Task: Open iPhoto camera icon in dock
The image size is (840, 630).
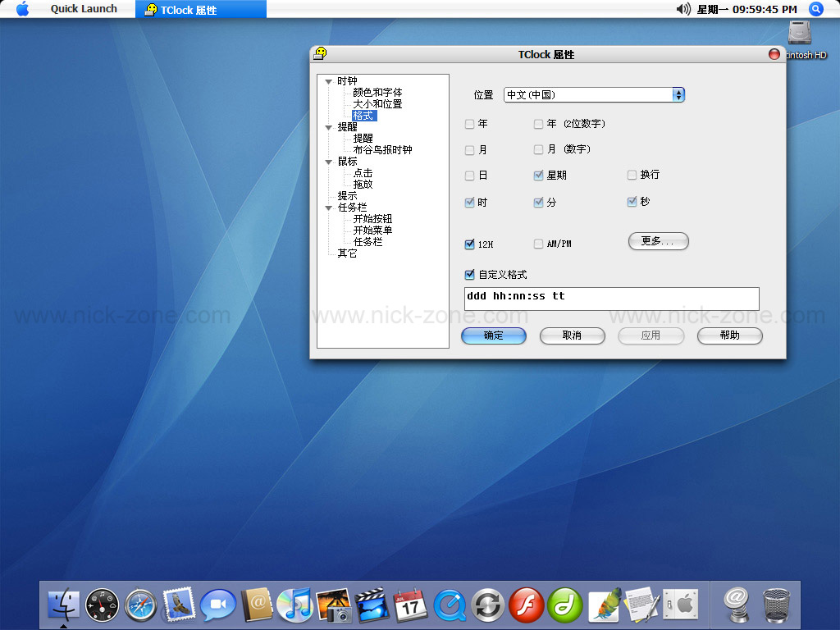Action: [333, 605]
